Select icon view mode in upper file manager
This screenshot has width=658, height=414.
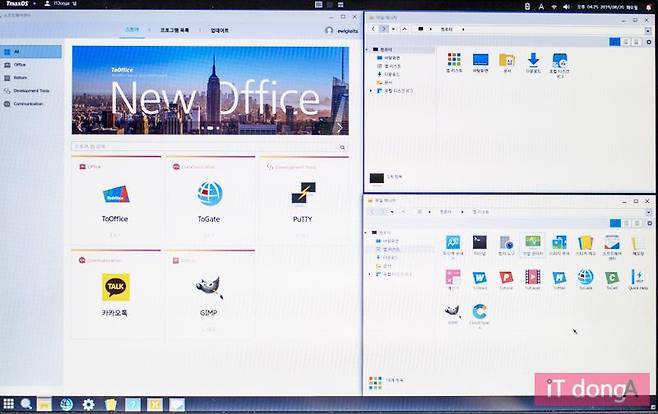615,42
